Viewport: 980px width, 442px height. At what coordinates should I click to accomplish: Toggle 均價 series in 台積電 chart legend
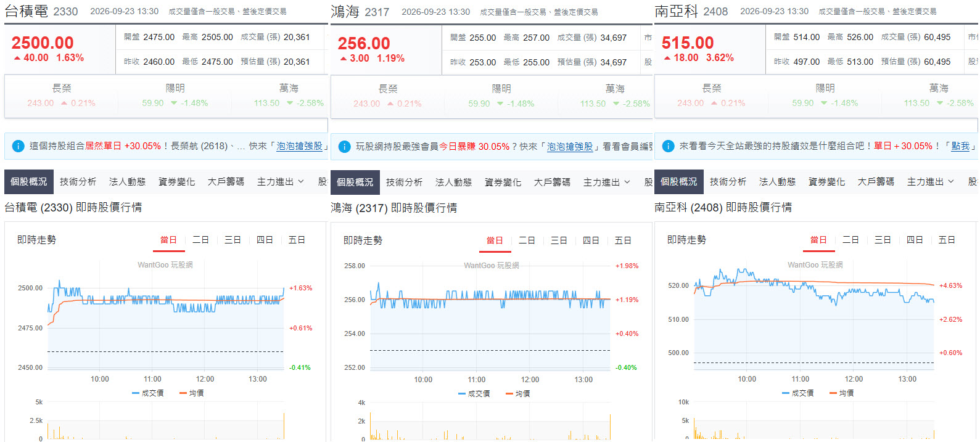192,393
